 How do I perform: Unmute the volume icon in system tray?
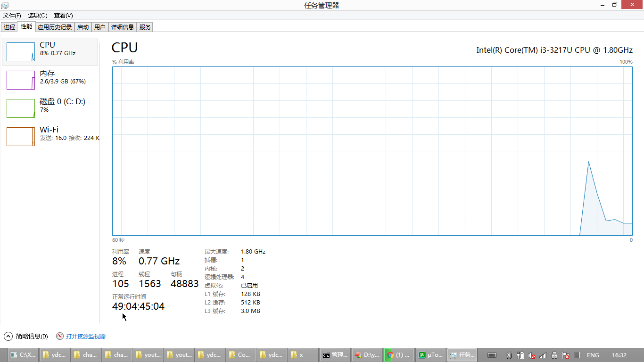click(x=531, y=355)
